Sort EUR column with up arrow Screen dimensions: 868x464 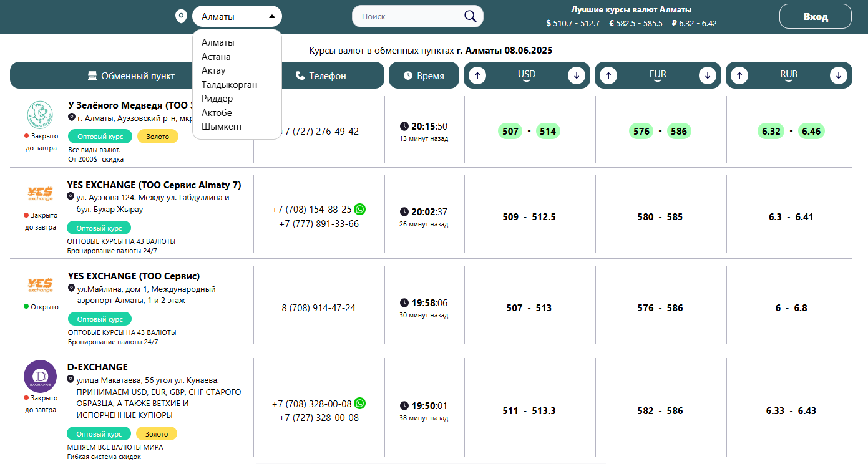608,75
